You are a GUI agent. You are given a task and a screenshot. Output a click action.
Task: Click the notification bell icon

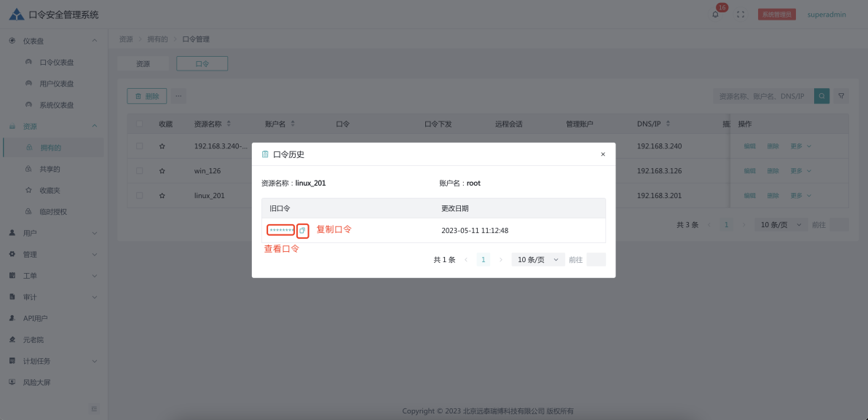coord(716,15)
